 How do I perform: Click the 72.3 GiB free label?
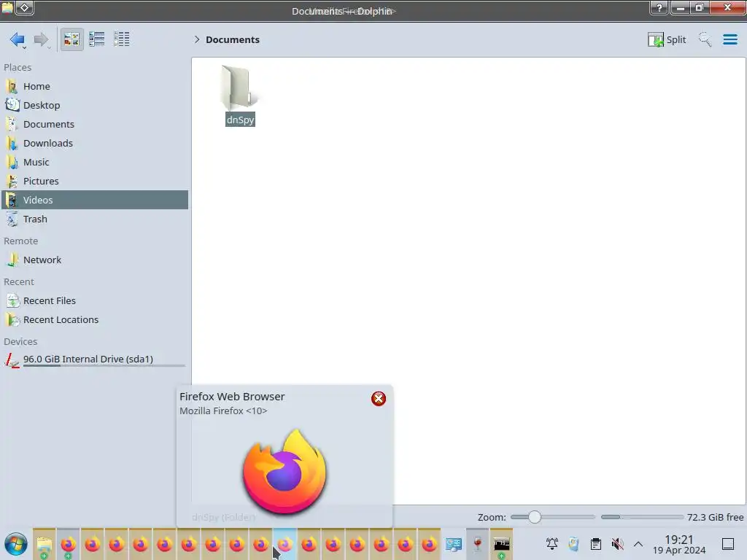coord(715,517)
